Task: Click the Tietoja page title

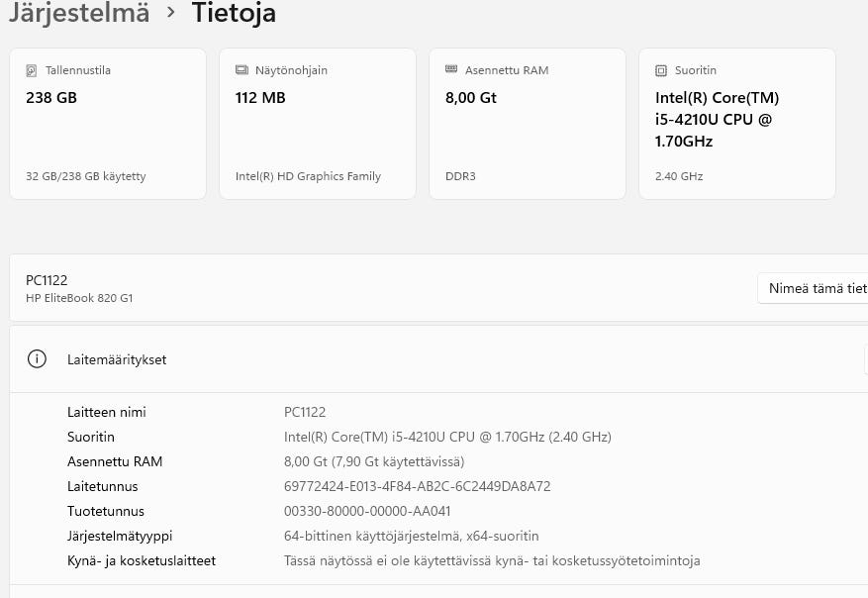Action: coord(234,13)
